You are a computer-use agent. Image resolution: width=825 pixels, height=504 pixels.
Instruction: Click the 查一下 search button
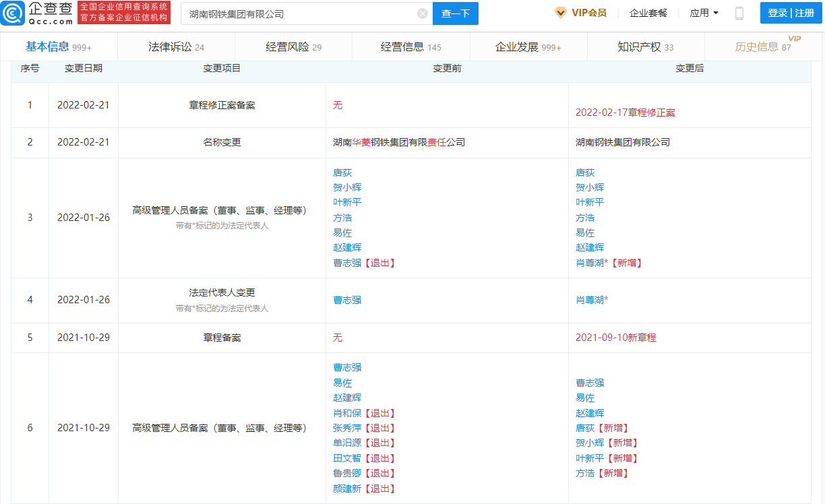(x=455, y=13)
